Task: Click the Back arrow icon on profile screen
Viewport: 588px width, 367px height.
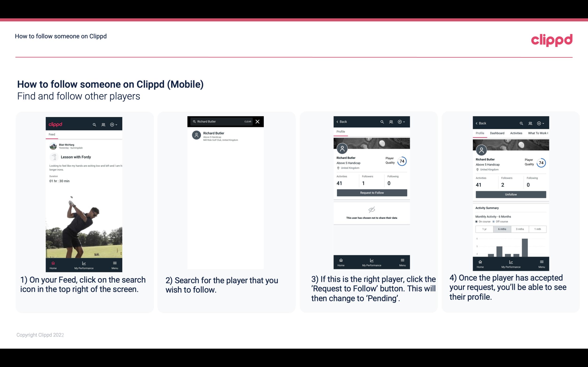Action: (x=338, y=121)
